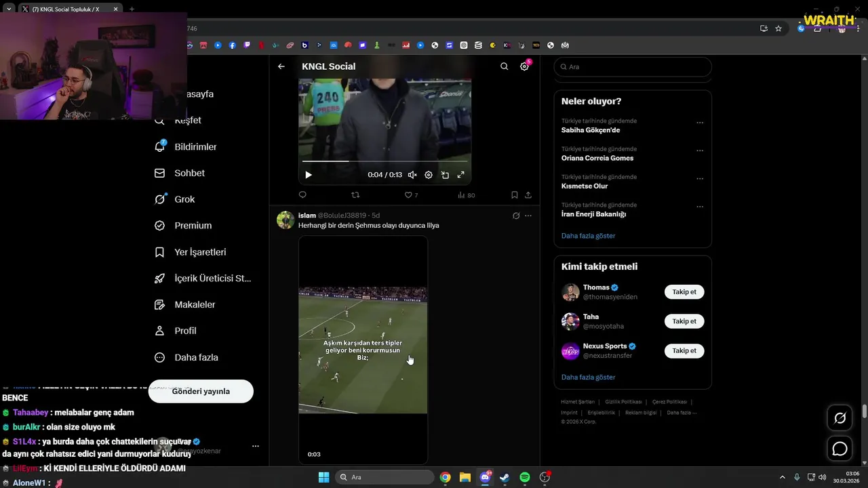Open File Explorer from the taskbar

click(465, 477)
